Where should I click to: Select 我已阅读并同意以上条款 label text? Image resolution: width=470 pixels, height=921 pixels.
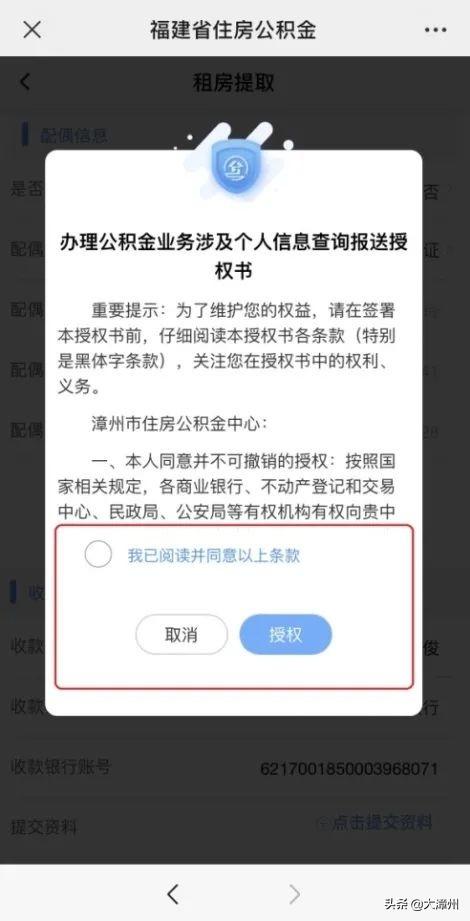click(214, 555)
